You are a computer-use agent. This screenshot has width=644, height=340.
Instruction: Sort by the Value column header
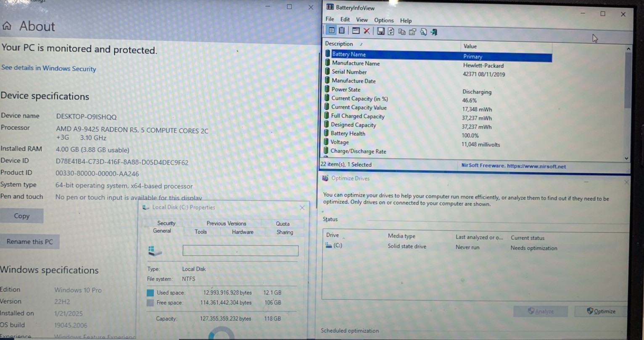click(x=506, y=46)
